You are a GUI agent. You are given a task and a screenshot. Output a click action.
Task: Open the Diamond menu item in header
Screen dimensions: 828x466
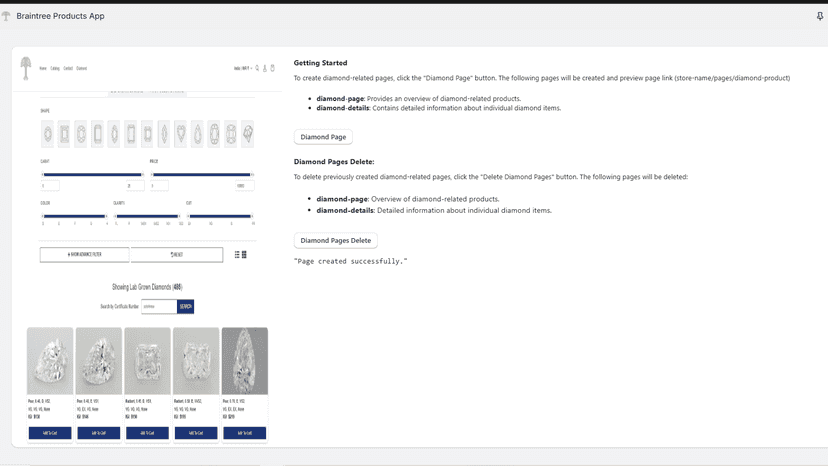(81, 68)
